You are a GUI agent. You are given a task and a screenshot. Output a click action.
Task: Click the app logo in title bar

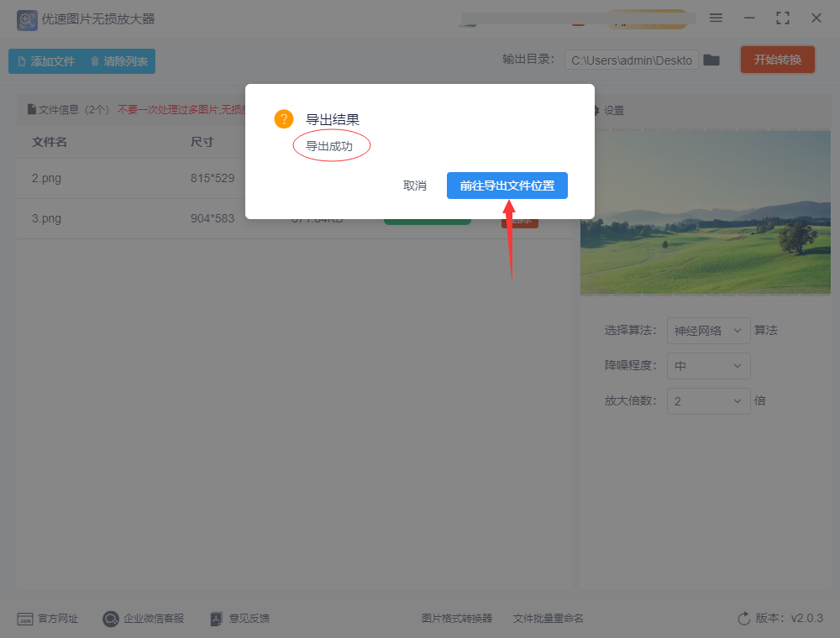[x=27, y=18]
